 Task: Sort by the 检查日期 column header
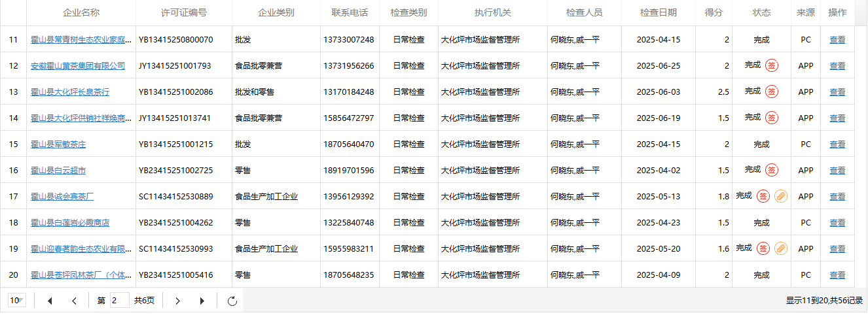(x=658, y=12)
